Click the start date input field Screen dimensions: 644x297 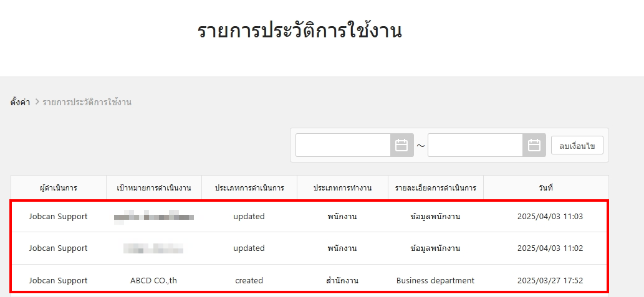pos(343,145)
